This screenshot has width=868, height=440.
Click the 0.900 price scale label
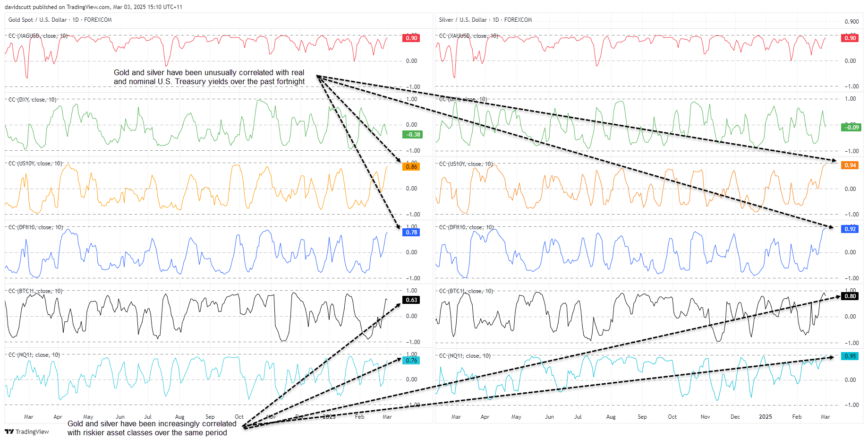coord(851,22)
